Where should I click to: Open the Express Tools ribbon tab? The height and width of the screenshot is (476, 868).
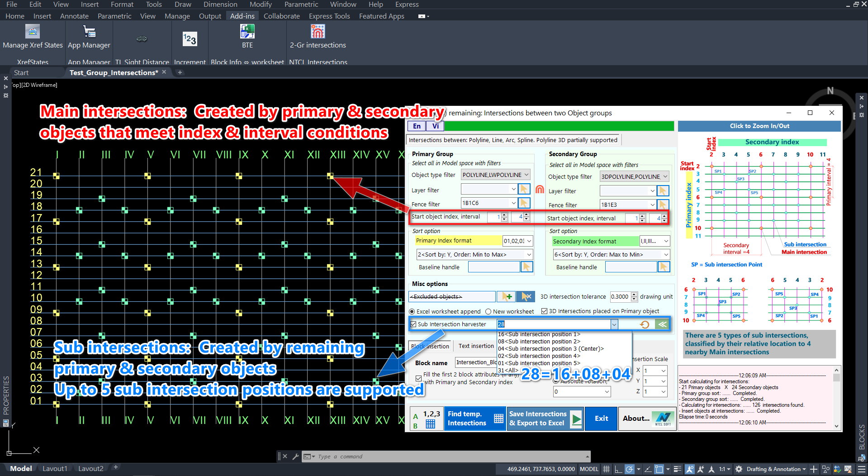(x=329, y=16)
